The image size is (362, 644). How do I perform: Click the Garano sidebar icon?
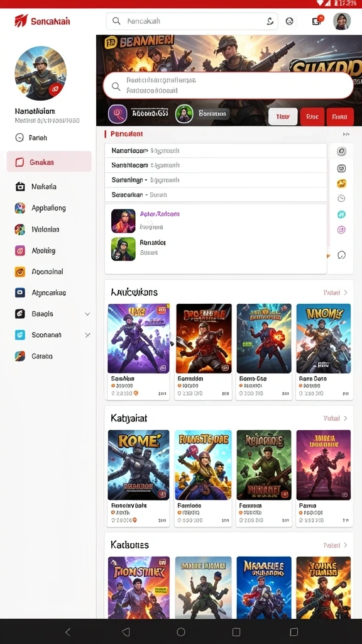click(19, 356)
